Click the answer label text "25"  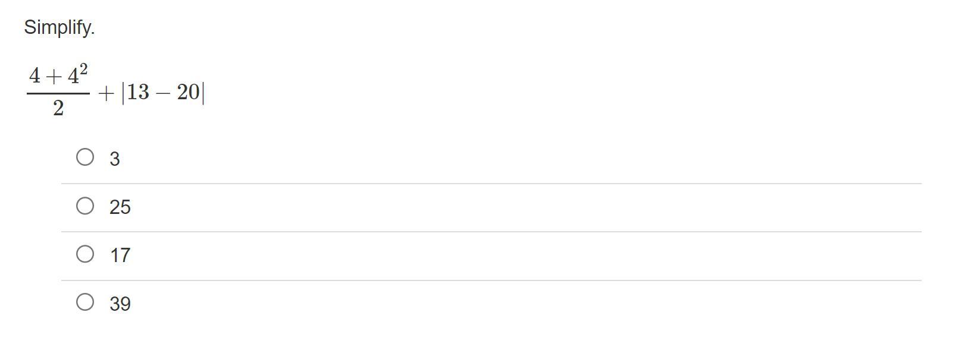120,207
